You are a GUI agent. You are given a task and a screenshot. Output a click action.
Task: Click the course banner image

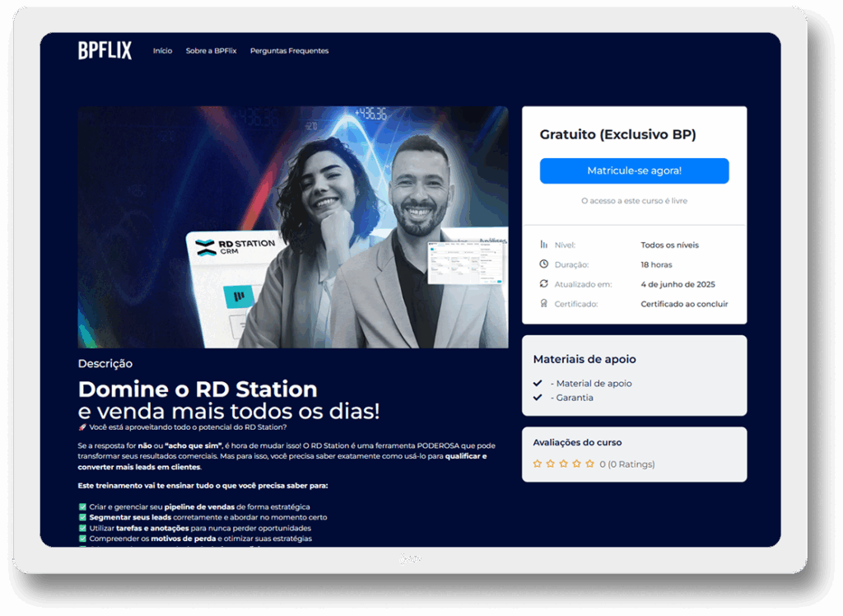(292, 226)
